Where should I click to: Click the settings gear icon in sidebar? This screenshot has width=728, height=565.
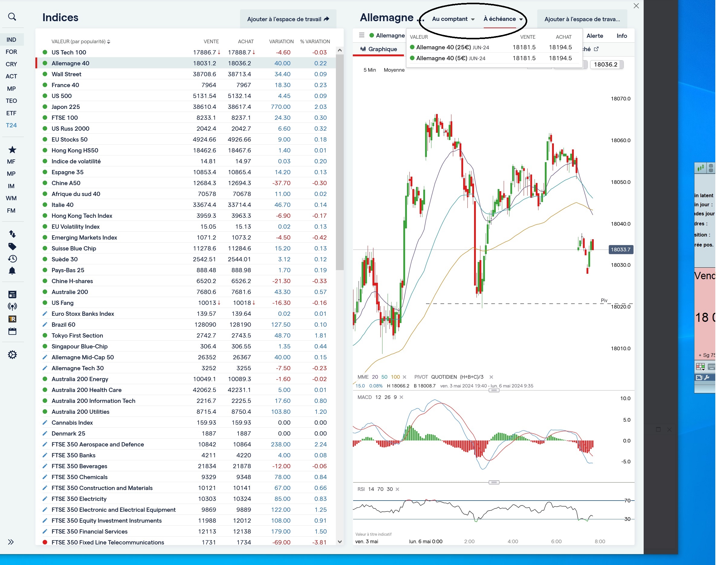12,354
